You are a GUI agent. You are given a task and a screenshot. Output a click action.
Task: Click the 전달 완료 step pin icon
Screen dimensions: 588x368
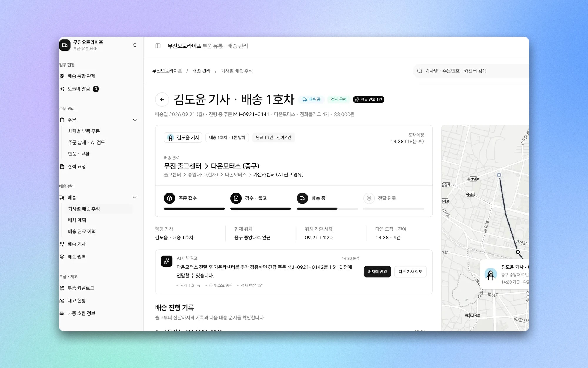(369, 198)
